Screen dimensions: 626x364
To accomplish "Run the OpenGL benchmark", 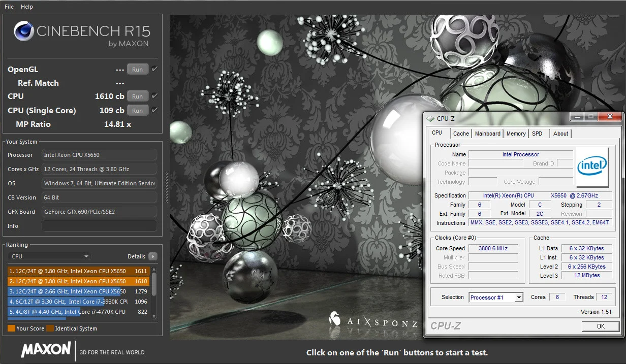I will (x=137, y=70).
